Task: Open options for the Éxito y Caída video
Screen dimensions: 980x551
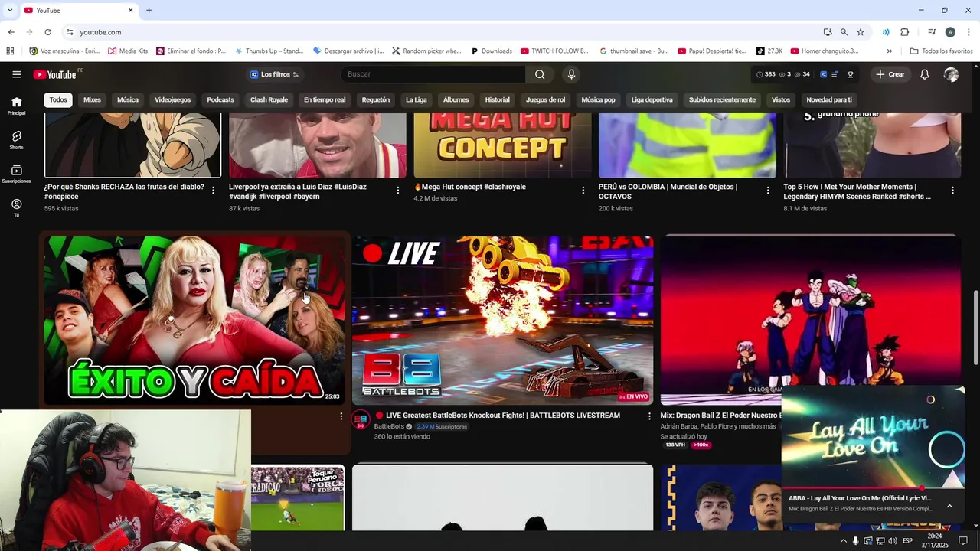Action: pos(341,416)
